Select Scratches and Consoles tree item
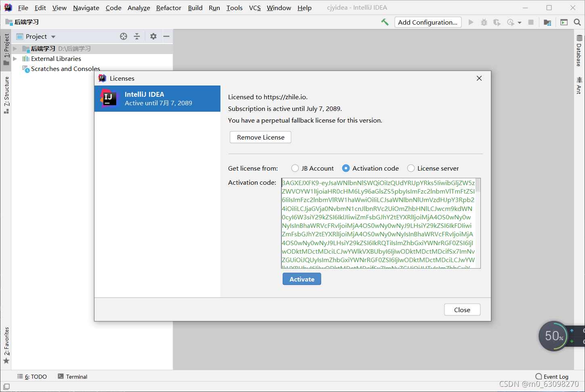 click(65, 69)
